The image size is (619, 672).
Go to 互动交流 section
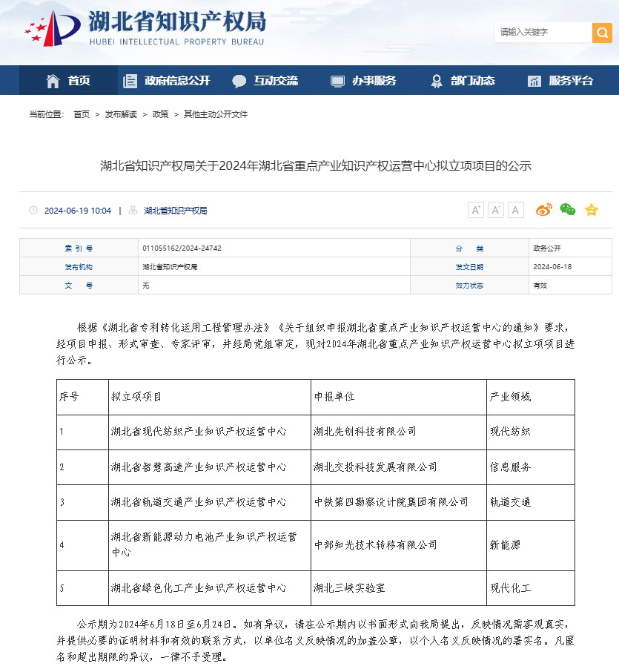[265, 81]
